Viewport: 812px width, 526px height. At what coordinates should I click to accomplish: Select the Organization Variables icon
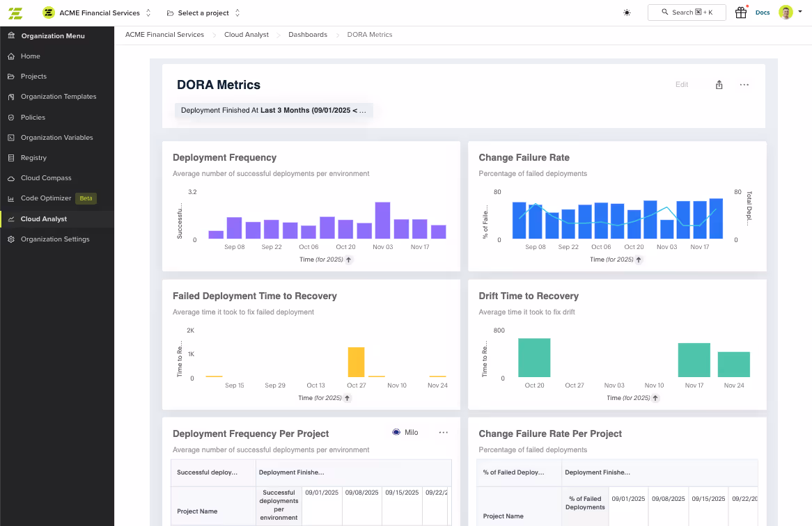[x=10, y=137]
